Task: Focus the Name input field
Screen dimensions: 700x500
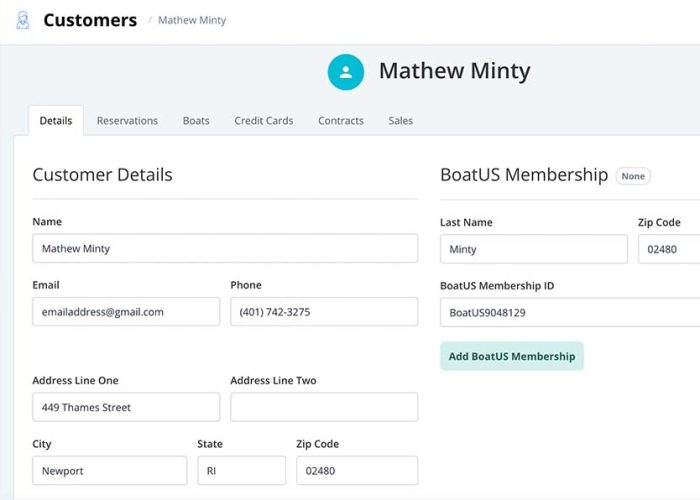Action: pos(225,248)
